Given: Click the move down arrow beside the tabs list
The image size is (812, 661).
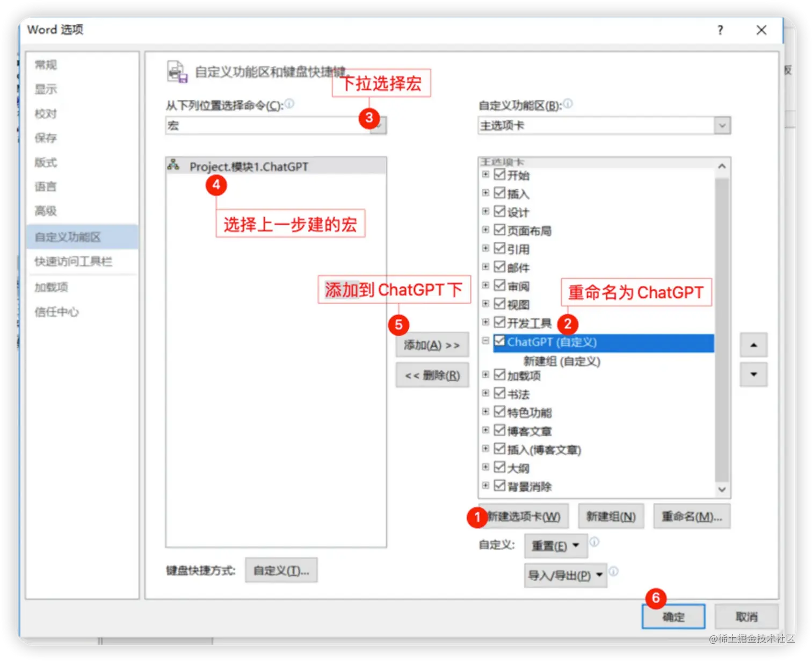Looking at the screenshot, I should coord(753,375).
